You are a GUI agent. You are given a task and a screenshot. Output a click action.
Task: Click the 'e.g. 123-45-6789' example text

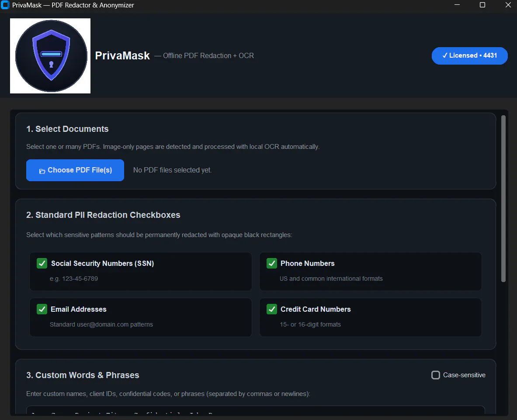tap(74, 279)
